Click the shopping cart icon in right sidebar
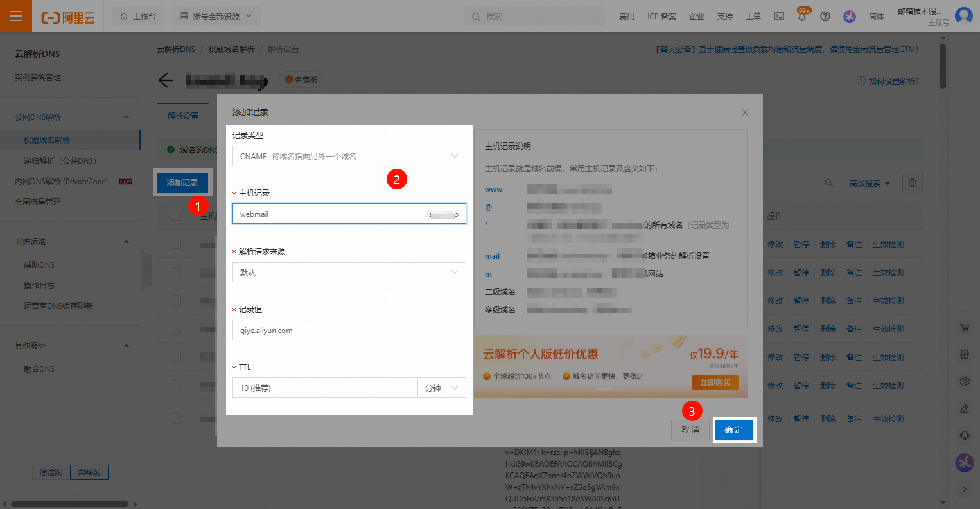This screenshot has width=980, height=509. tap(964, 327)
